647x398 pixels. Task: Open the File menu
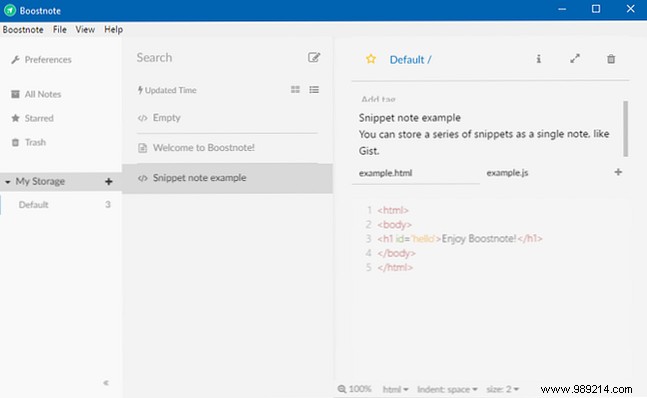[x=60, y=30]
